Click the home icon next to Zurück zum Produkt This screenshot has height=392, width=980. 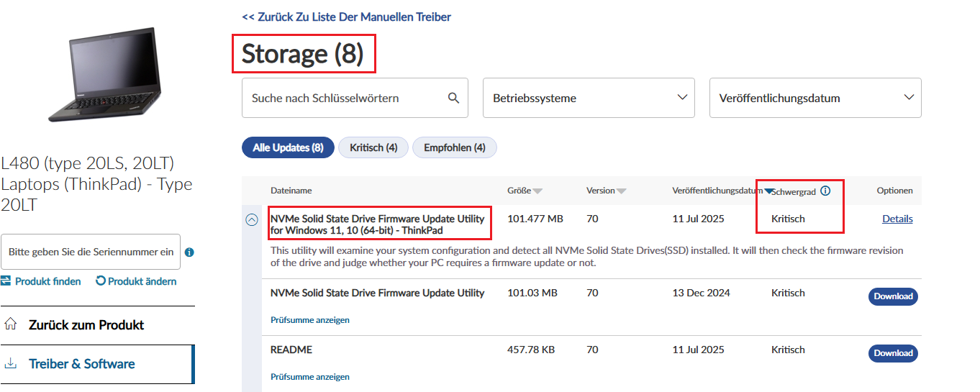pyautogui.click(x=10, y=324)
